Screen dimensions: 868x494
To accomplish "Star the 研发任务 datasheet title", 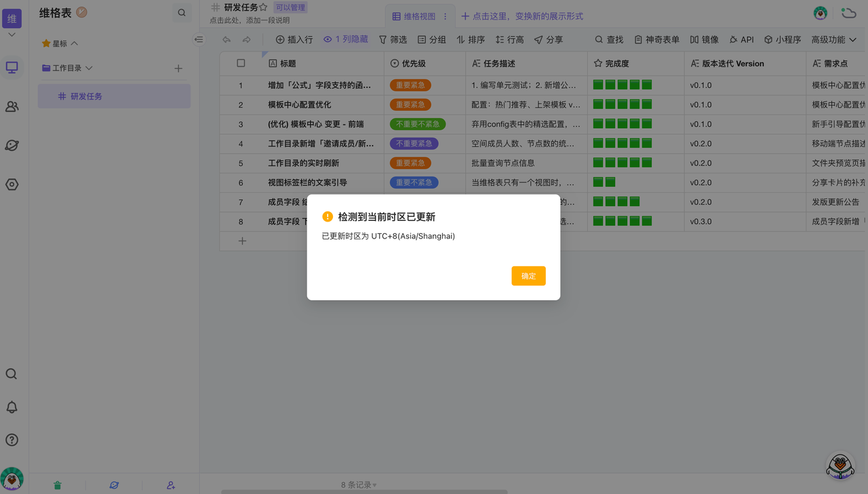I will (x=263, y=7).
